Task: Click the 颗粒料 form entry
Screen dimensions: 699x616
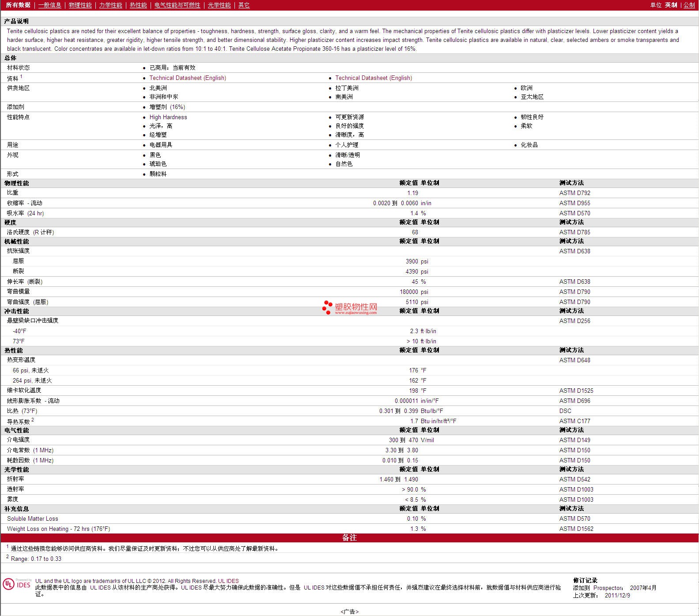Action: [158, 174]
